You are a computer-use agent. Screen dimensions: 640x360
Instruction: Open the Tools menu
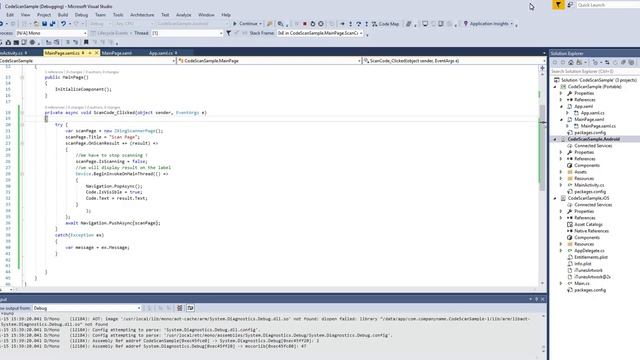coord(118,15)
